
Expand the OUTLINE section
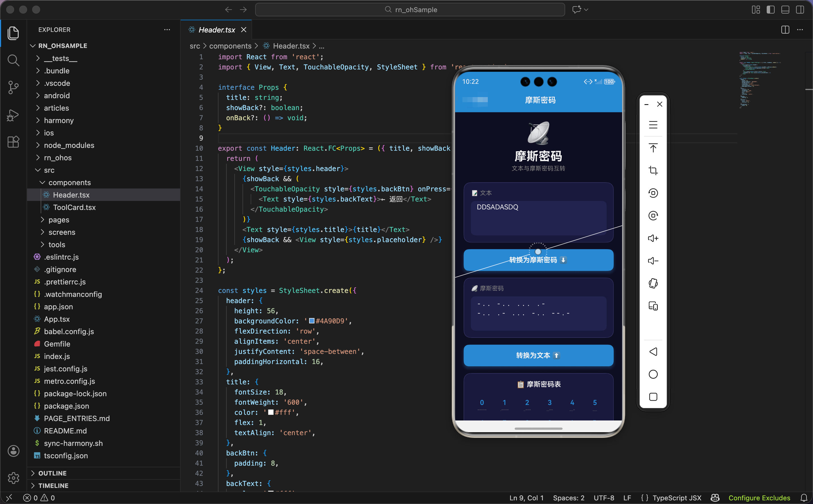tap(52, 473)
